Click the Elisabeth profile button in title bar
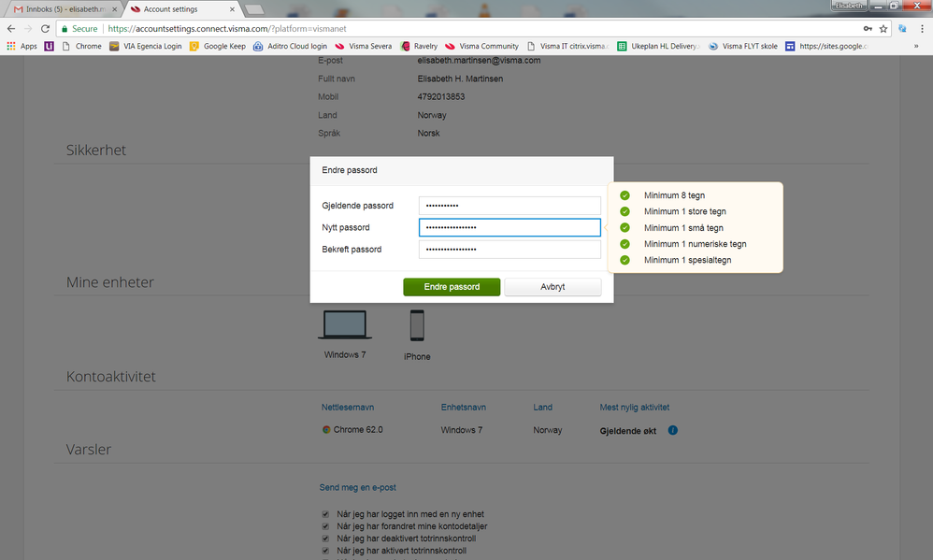The width and height of the screenshot is (933, 560). coord(849,6)
